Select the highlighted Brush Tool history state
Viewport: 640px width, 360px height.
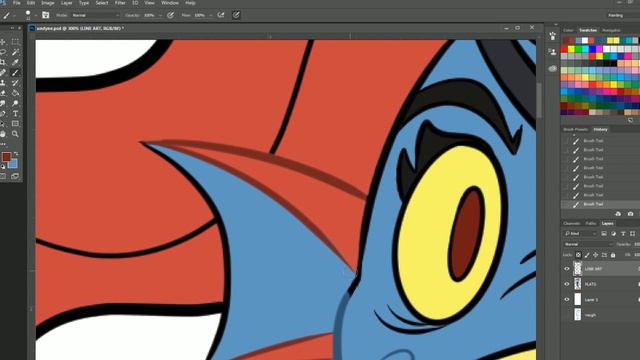(600, 204)
